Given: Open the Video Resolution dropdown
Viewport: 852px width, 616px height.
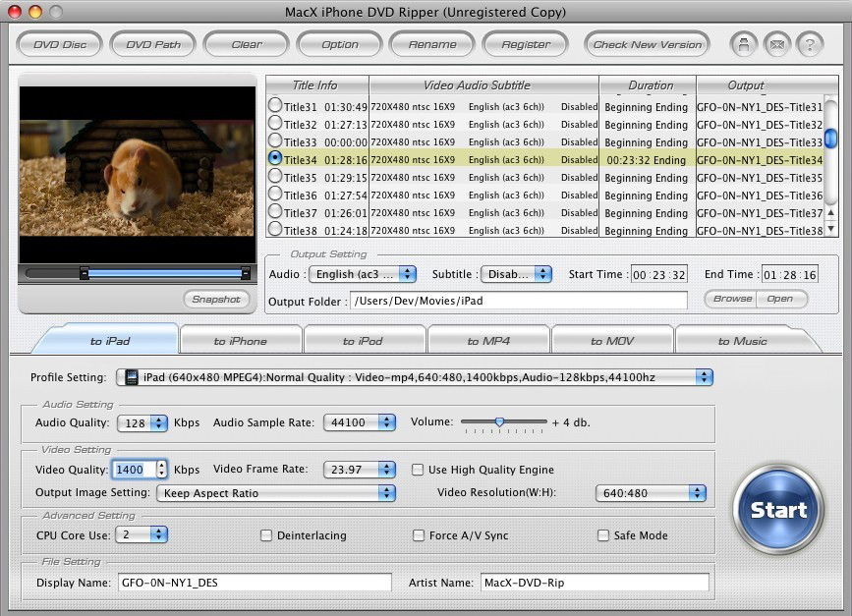Looking at the screenshot, I should 651,493.
